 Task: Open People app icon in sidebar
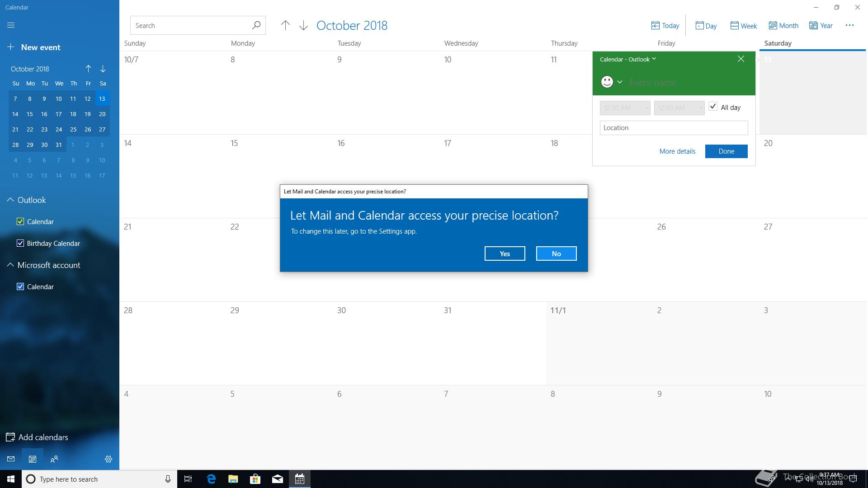(54, 459)
